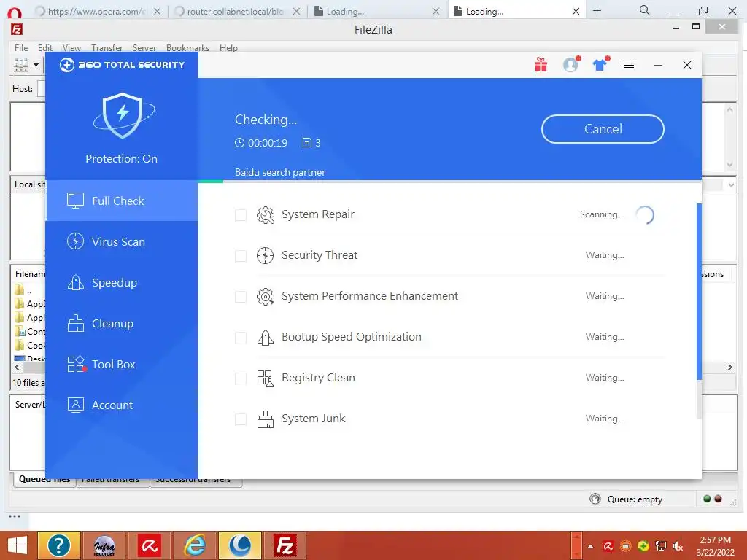Open FileZilla File menu
747x560 pixels.
pos(21,47)
